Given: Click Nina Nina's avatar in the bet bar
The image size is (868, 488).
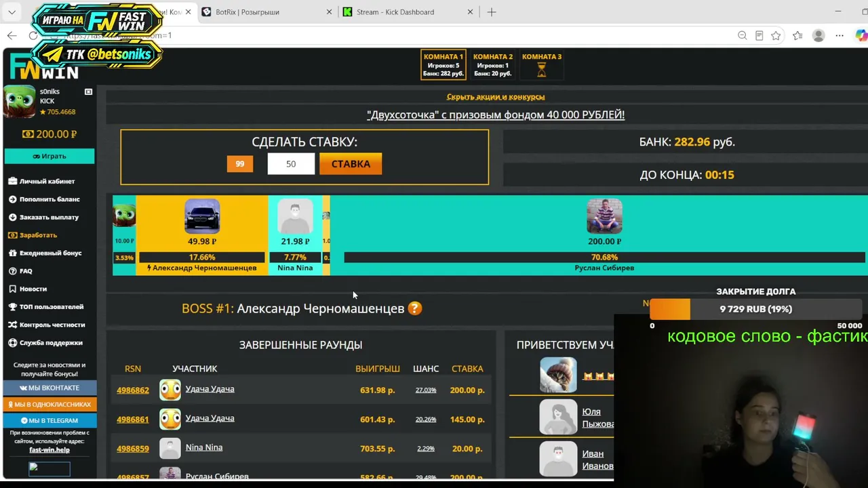Looking at the screenshot, I should coord(295,216).
